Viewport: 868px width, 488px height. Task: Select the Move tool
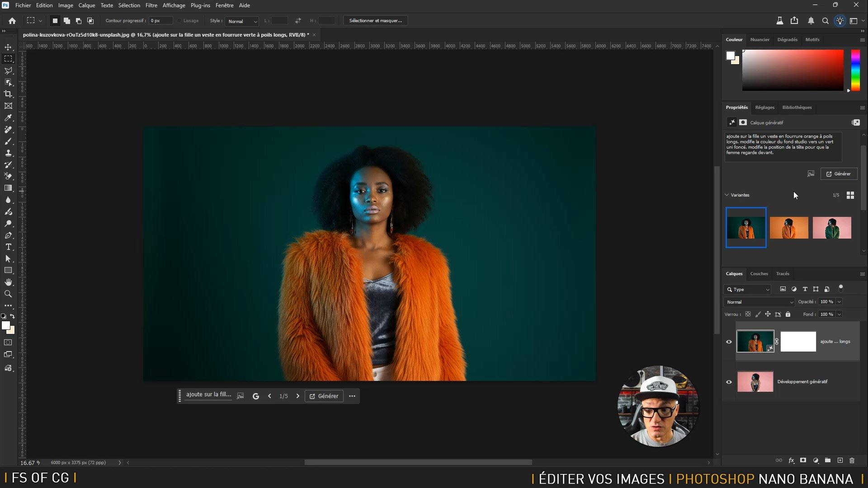8,47
